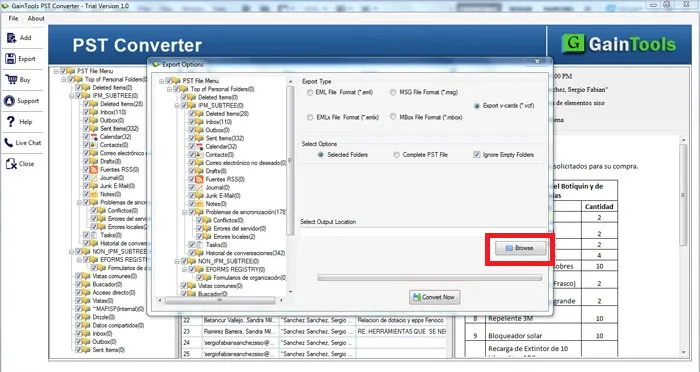Uncheck Deleted Items(28) checkbox in dialog tree
Image resolution: width=700 pixels, height=372 pixels.
tap(192, 114)
